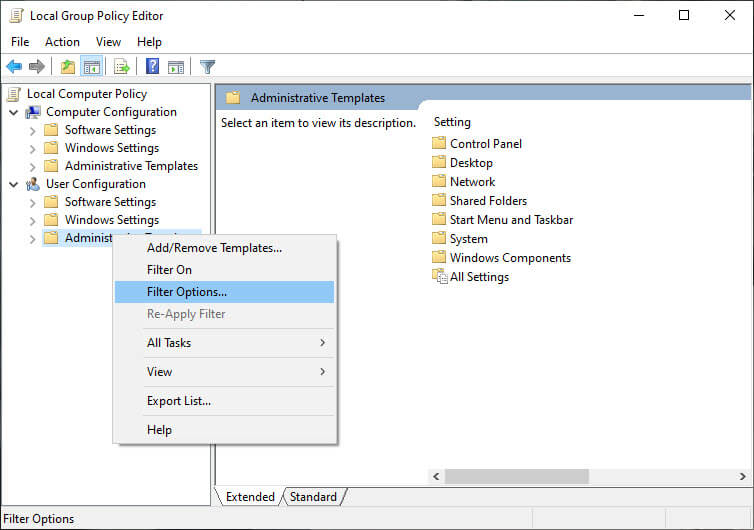Open the Network folder in settings list
This screenshot has width=754, height=530.
point(472,182)
